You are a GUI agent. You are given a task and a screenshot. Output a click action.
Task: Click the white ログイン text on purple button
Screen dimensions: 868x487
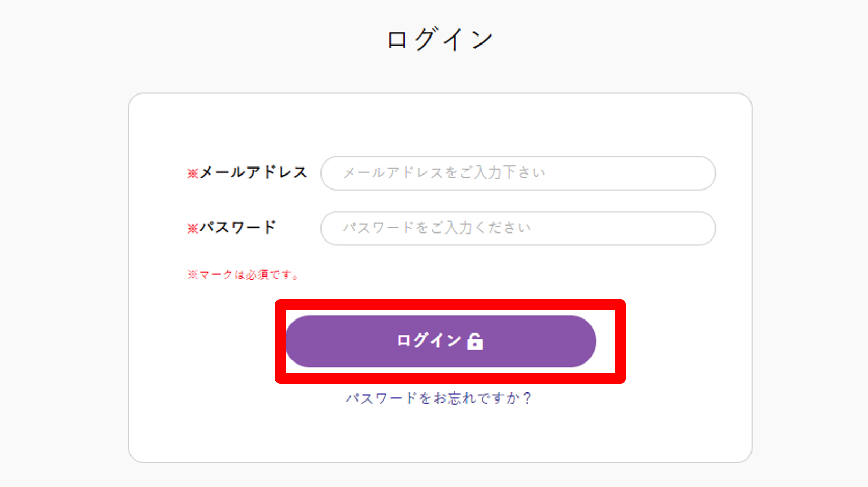tap(429, 340)
